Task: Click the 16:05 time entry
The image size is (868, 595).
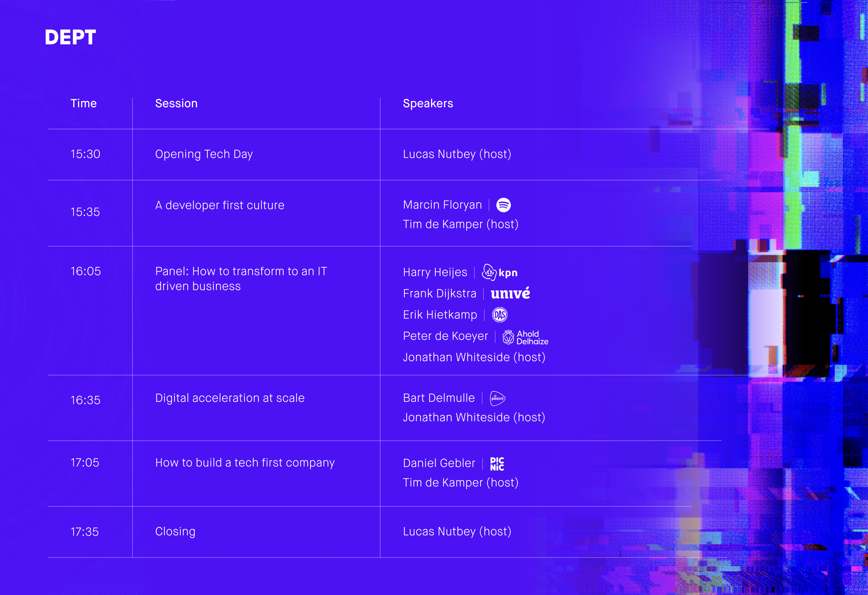Action: tap(85, 271)
